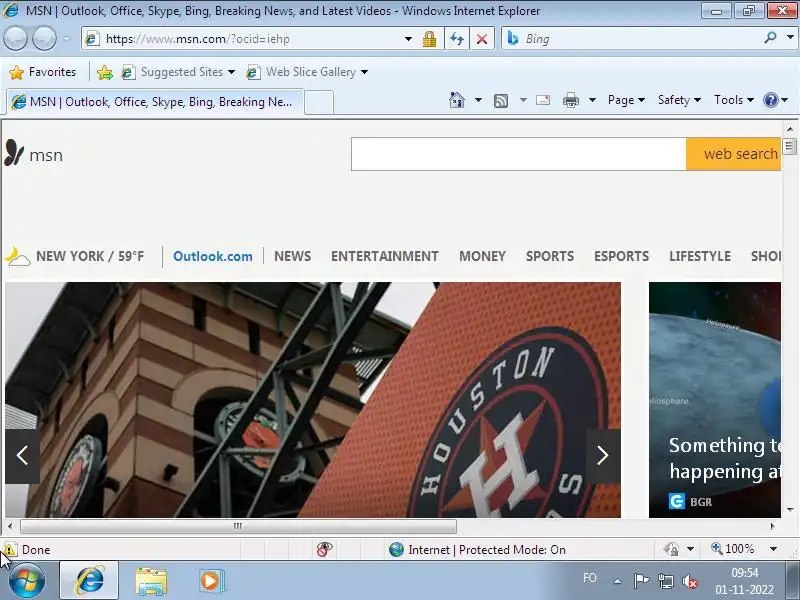Open Windows Explorer from taskbar

[x=151, y=581]
